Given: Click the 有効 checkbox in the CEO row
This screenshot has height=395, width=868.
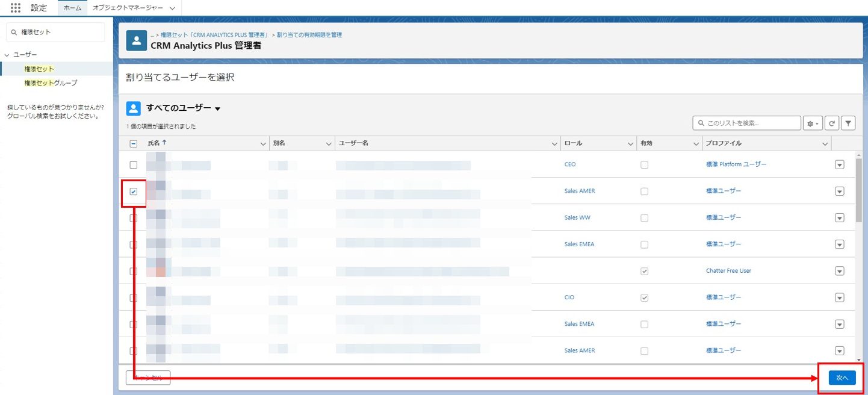Looking at the screenshot, I should (x=645, y=164).
